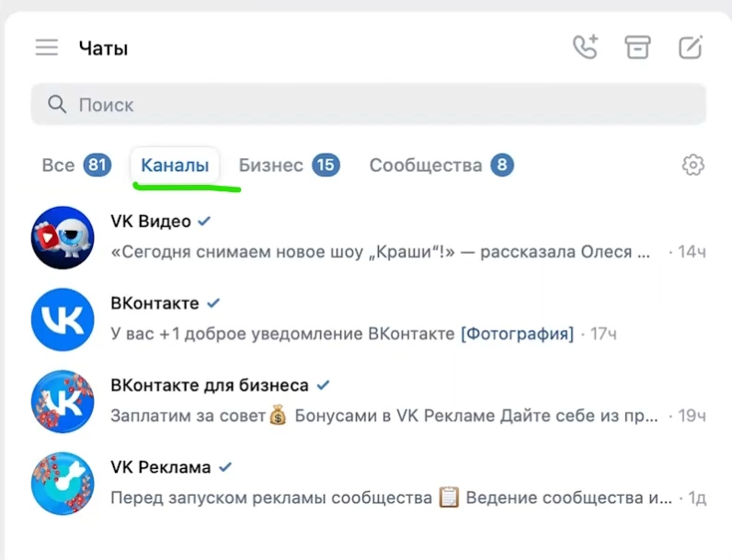Open chat folder settings gear icon
Screen dimensions: 732x560
[693, 165]
